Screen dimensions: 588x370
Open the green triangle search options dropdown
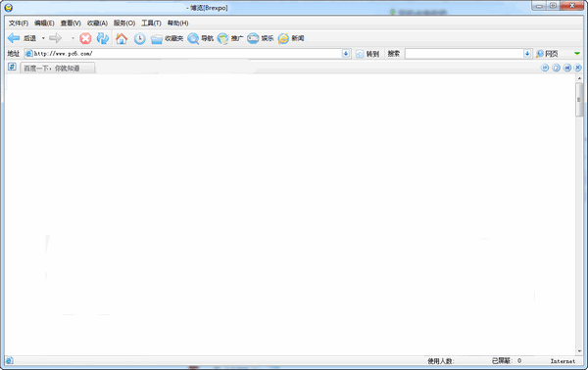577,54
